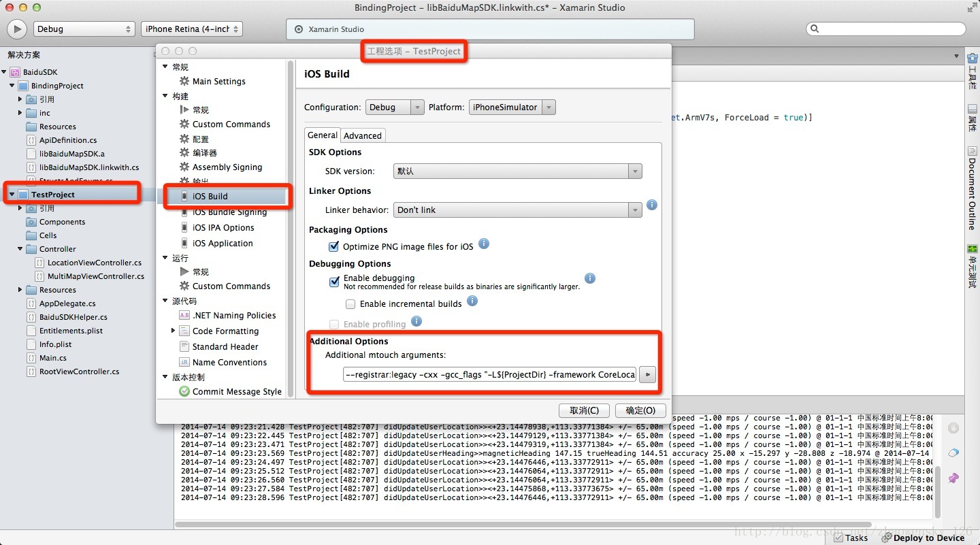Click Deploy to Device button
The width and height of the screenshot is (980, 545).
pos(923,538)
